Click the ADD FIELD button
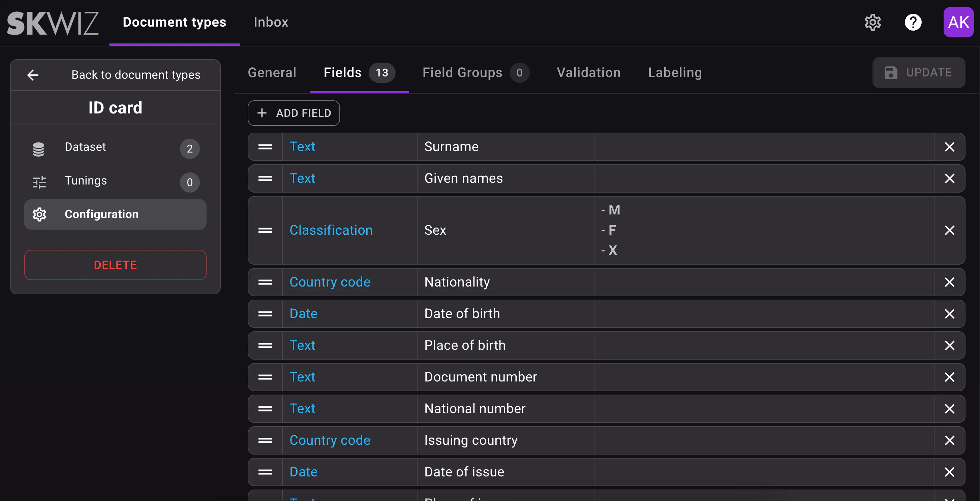 point(293,113)
